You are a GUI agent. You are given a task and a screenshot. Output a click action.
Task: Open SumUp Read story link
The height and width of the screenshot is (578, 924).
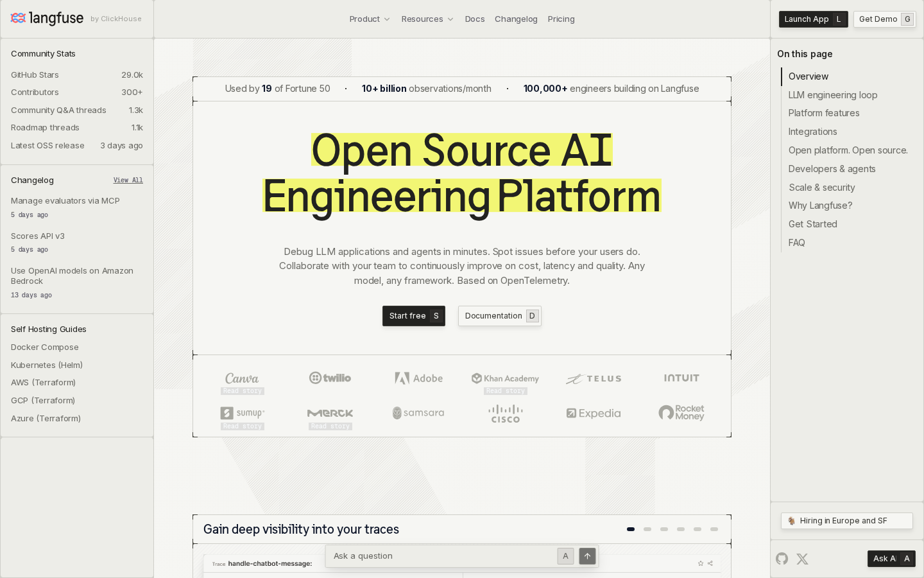(x=243, y=426)
